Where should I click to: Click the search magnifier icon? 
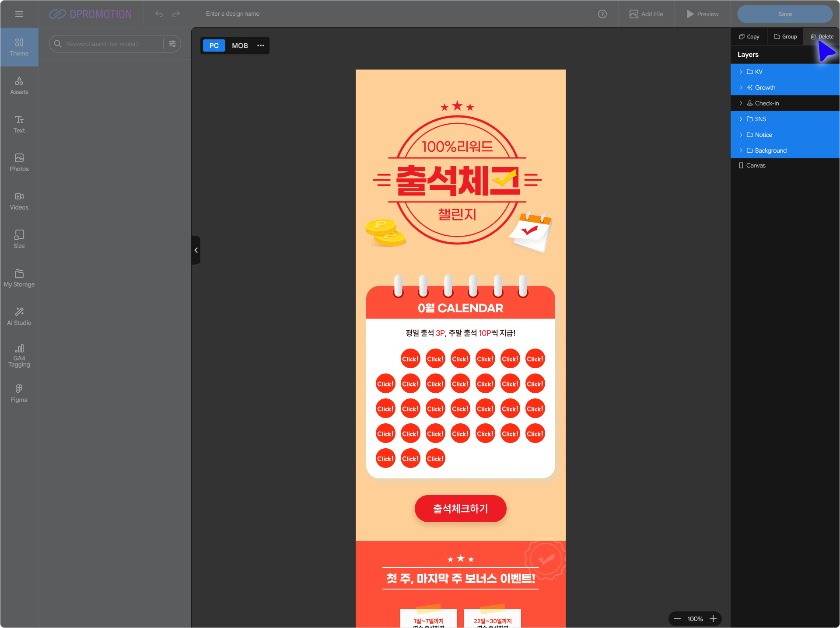tap(57, 44)
